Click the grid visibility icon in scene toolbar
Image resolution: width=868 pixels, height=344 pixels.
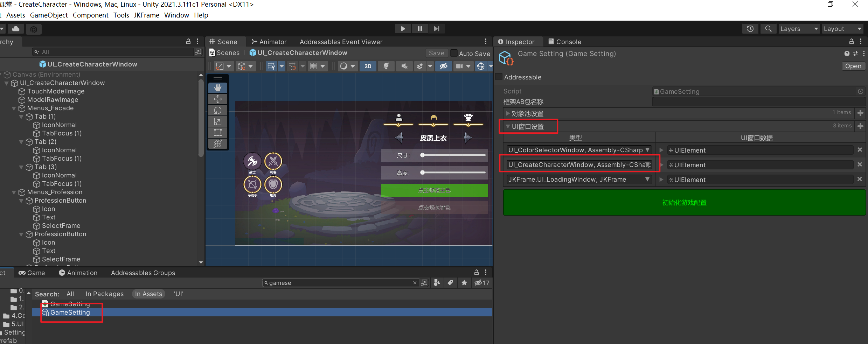coord(271,66)
